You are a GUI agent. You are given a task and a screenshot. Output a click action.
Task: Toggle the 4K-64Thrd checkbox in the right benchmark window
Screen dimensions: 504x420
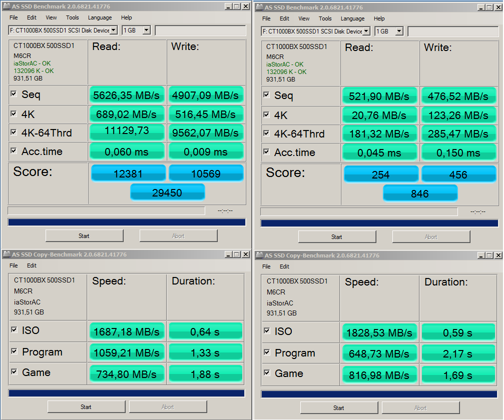pos(266,133)
